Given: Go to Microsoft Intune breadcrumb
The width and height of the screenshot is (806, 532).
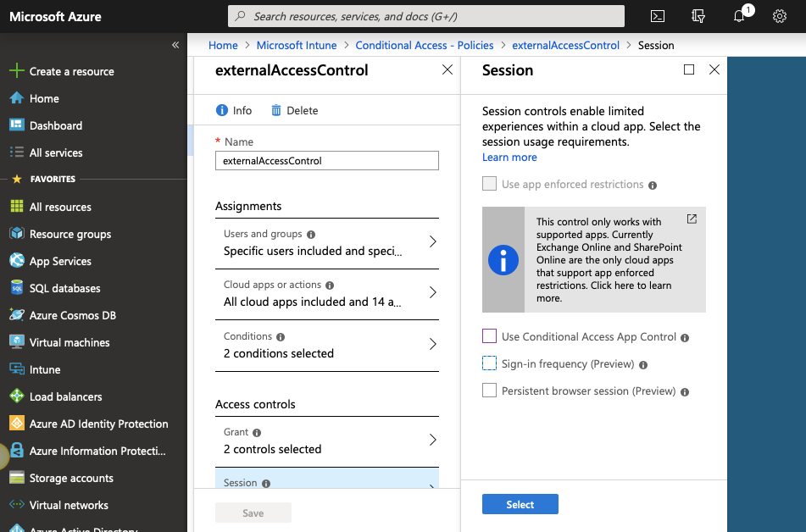Looking at the screenshot, I should click(x=297, y=45).
